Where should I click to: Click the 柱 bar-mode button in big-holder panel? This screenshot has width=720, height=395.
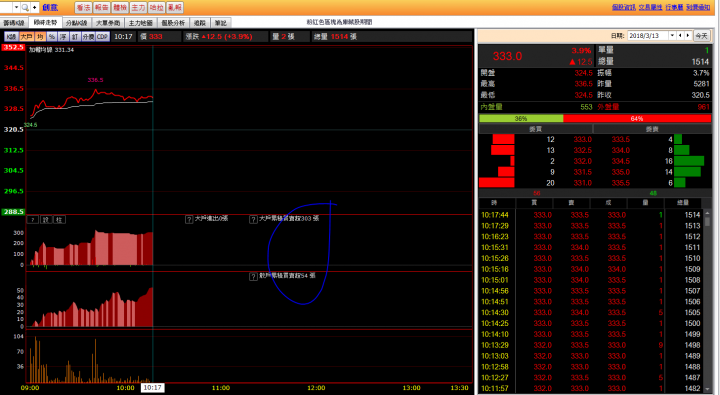59,220
